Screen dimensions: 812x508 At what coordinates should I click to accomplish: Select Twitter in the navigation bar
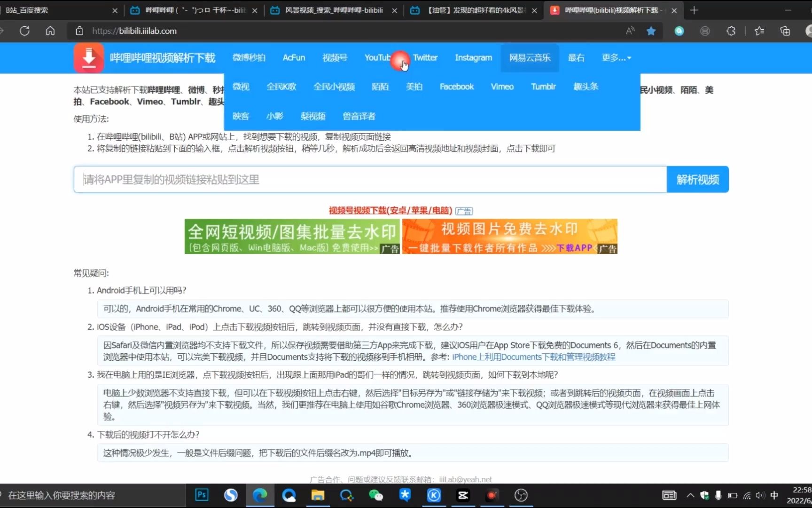[x=425, y=58]
